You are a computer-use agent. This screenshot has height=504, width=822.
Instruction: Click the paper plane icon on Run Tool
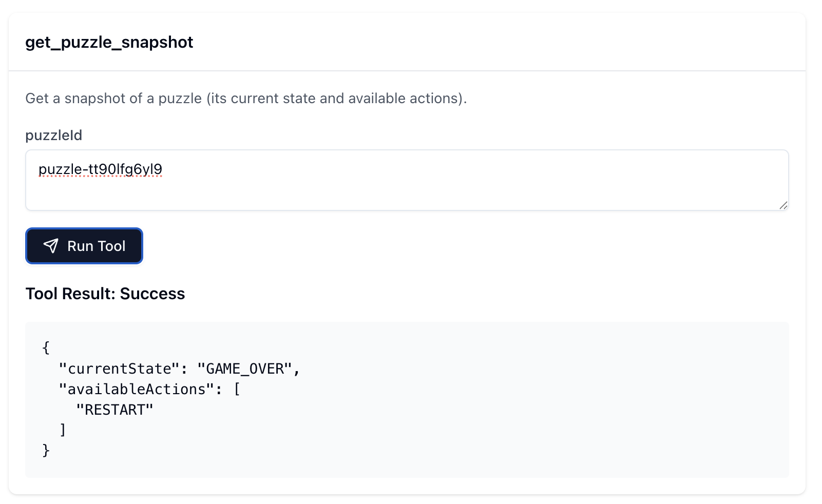tap(51, 246)
